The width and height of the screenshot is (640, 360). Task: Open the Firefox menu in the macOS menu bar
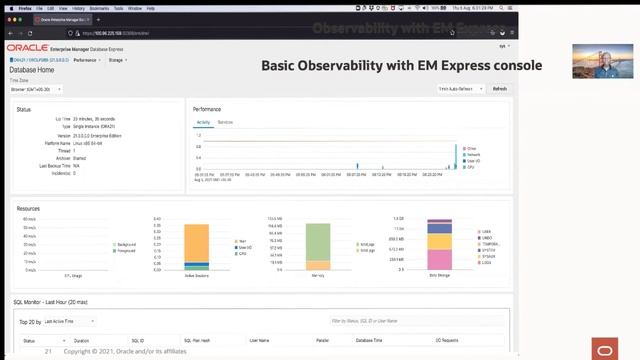coord(25,8)
